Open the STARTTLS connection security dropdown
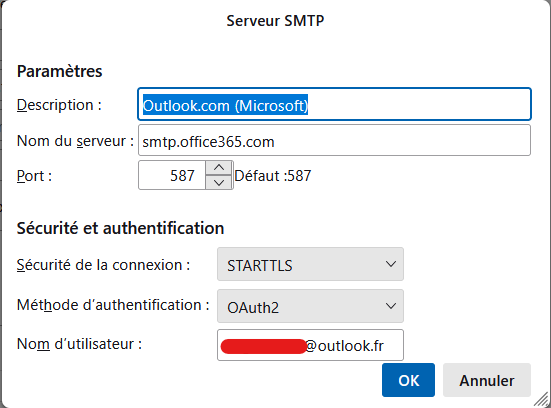 pos(310,264)
